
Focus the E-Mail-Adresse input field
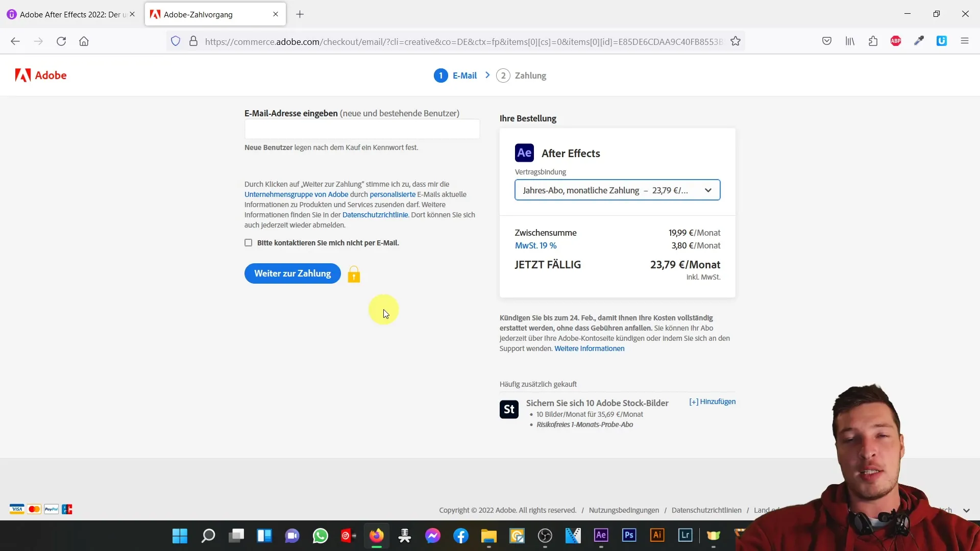pos(362,129)
